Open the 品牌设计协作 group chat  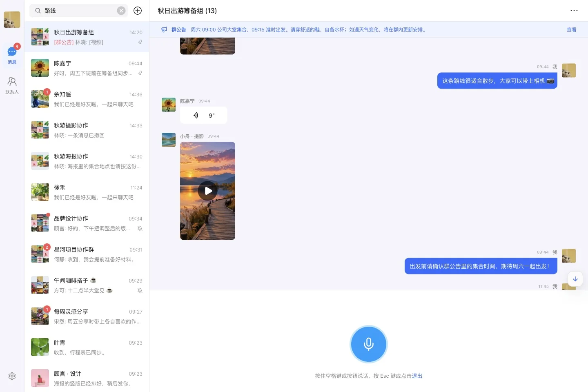click(x=87, y=223)
